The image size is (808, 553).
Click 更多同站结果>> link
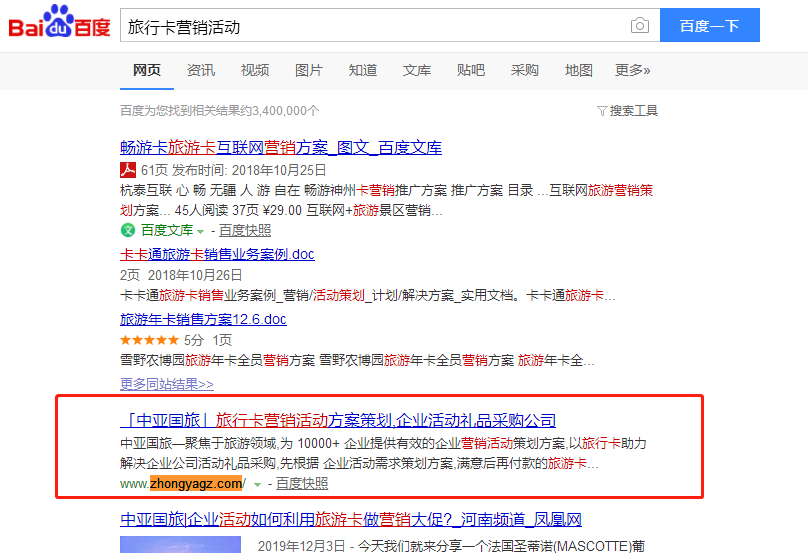click(166, 384)
